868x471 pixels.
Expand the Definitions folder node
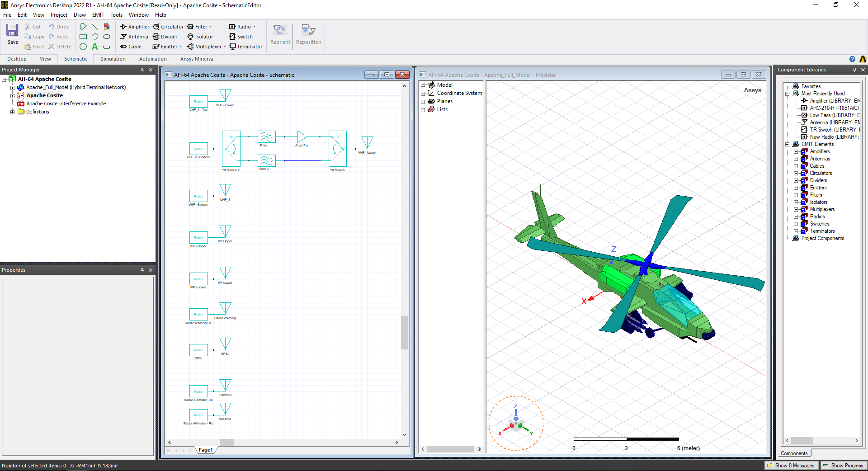pyautogui.click(x=13, y=112)
